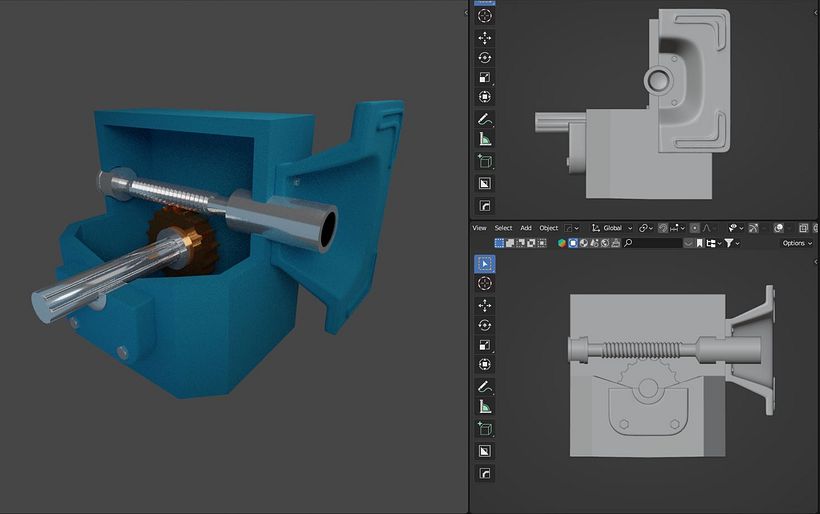
Task: Select the Rotate tool in top viewport toolbar
Action: [485, 58]
